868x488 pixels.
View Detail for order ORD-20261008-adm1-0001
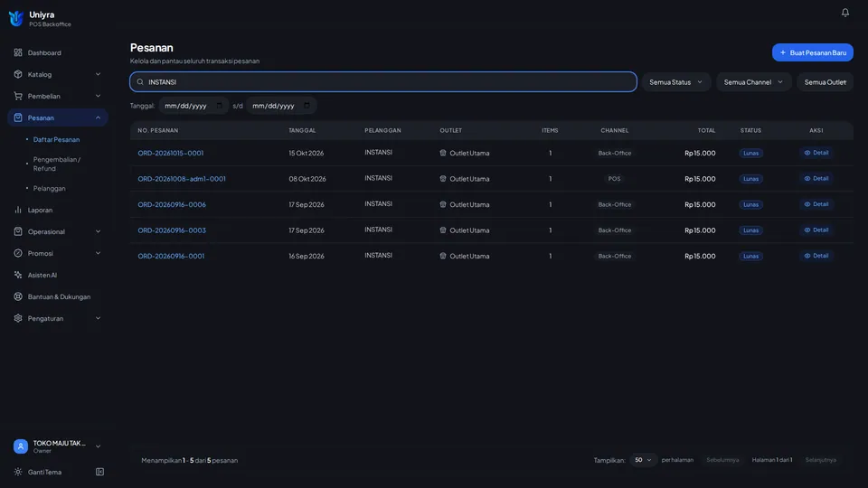(x=816, y=178)
